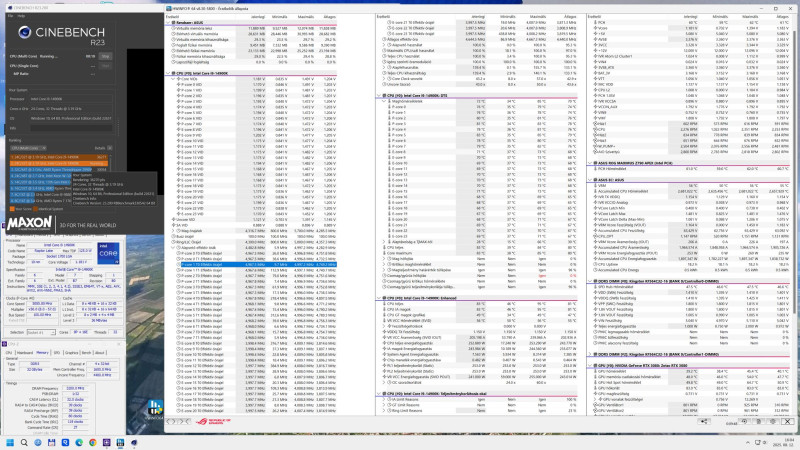Image resolution: width=800 pixels, height=450 pixels.
Task: Expand the second DDR5 DIMM Kingston group
Action: pyautogui.click(x=590, y=354)
